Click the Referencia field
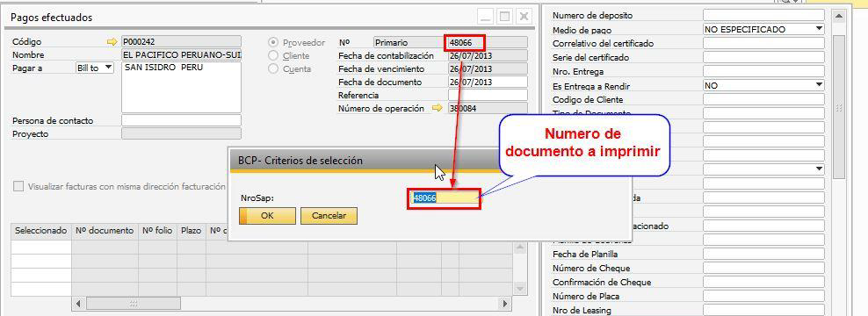 click(x=488, y=95)
